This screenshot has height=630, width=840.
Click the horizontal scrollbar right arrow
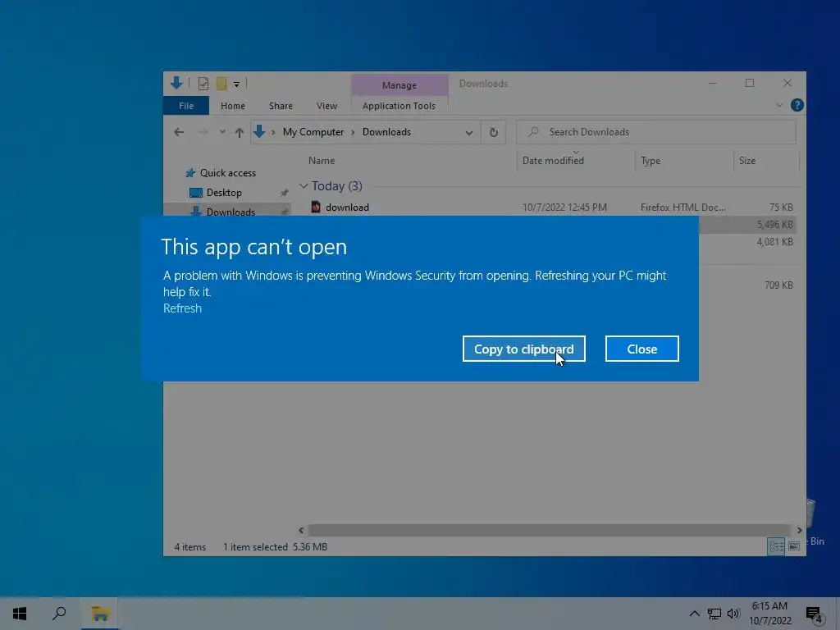point(799,531)
